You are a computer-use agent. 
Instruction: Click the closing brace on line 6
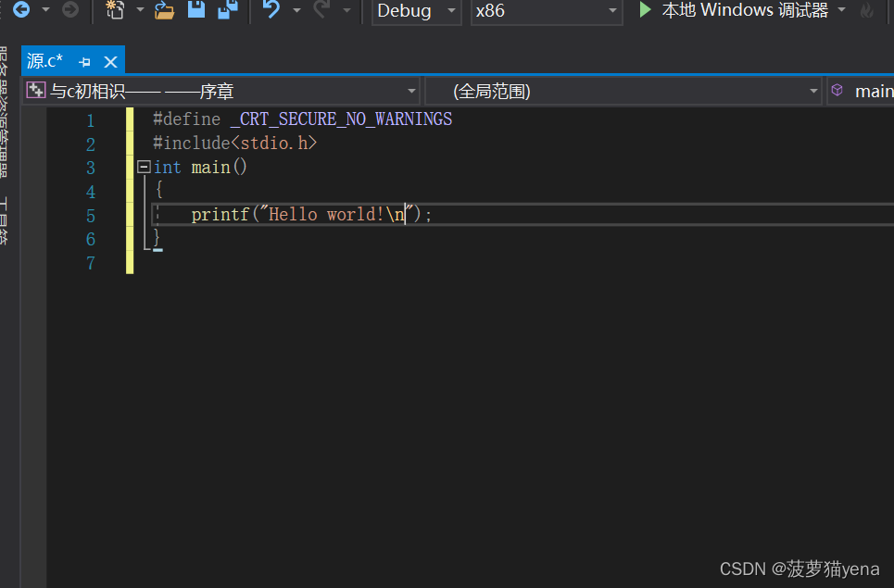[157, 238]
